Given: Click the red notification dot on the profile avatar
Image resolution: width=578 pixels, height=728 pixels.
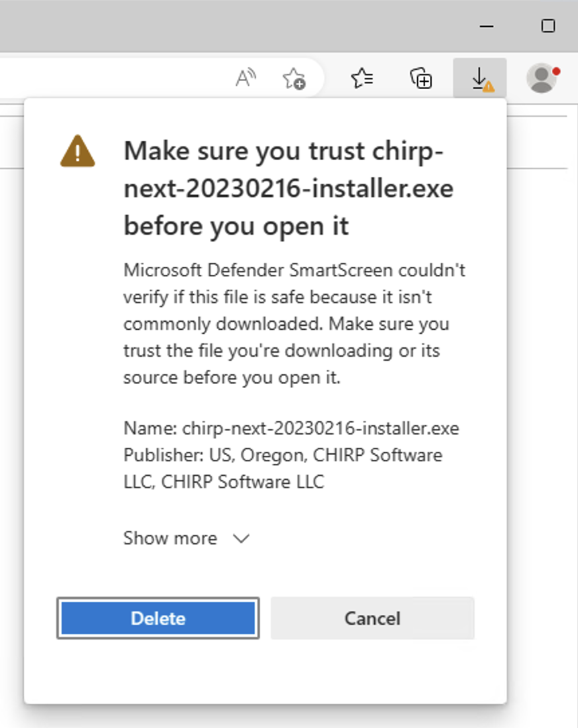Looking at the screenshot, I should 556,72.
